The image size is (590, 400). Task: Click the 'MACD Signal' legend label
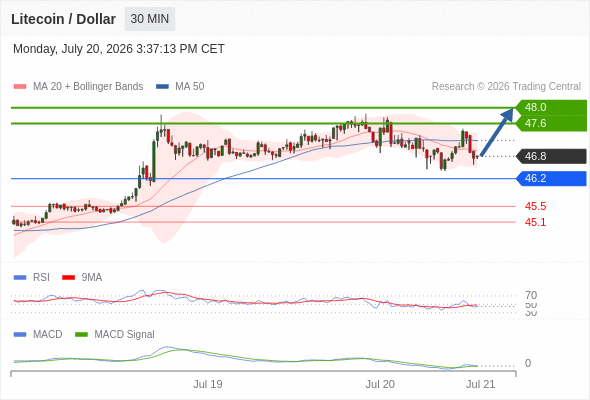coord(125,335)
